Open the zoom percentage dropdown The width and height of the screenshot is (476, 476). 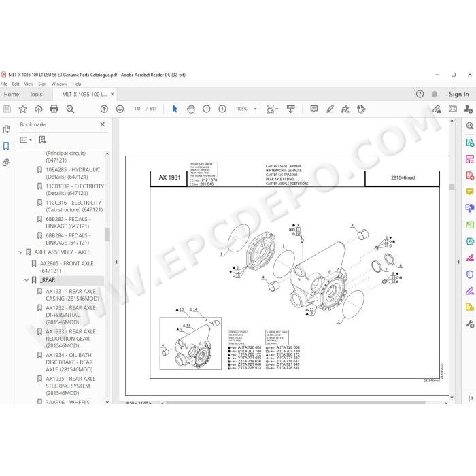(x=255, y=109)
